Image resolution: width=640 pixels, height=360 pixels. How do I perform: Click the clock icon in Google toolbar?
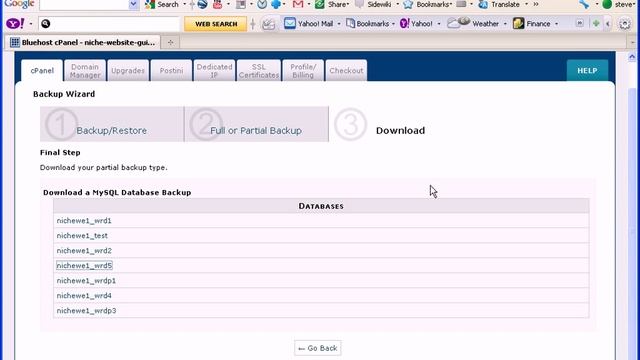point(262,4)
